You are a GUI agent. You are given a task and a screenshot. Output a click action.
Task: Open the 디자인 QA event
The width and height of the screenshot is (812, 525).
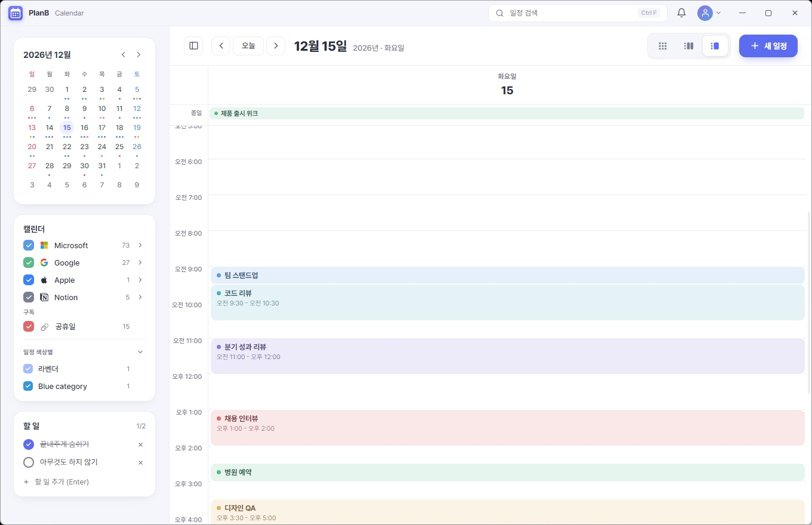pos(507,512)
